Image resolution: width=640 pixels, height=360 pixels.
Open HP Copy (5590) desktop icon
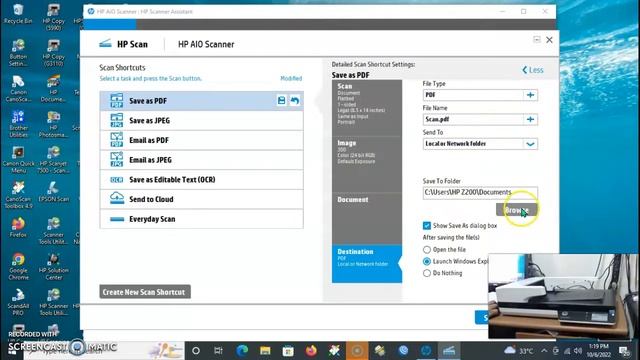coord(53,17)
